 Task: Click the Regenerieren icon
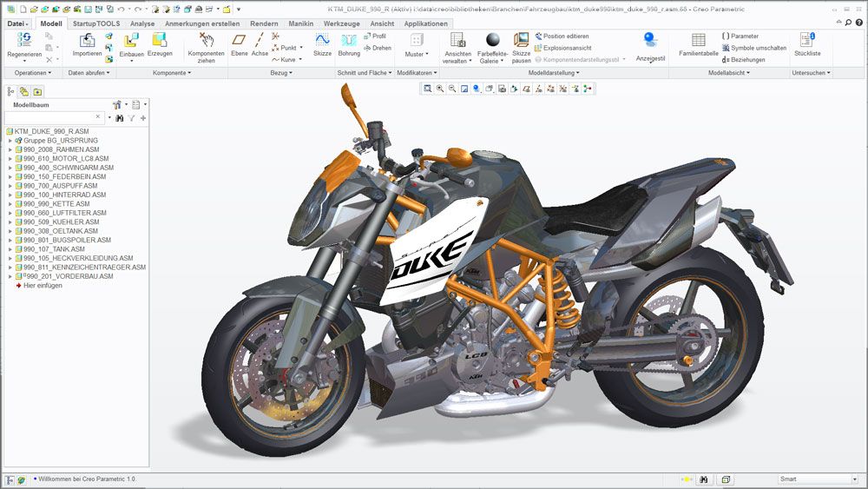point(24,40)
